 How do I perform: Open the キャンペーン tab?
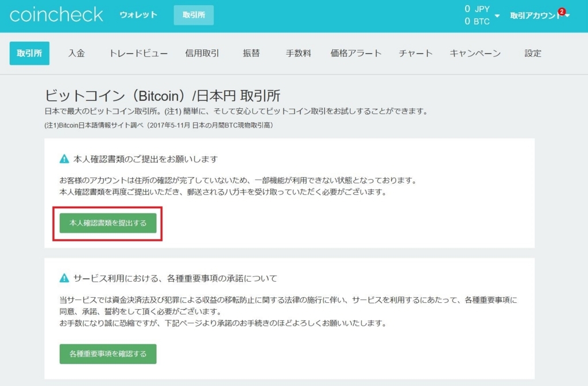point(475,53)
